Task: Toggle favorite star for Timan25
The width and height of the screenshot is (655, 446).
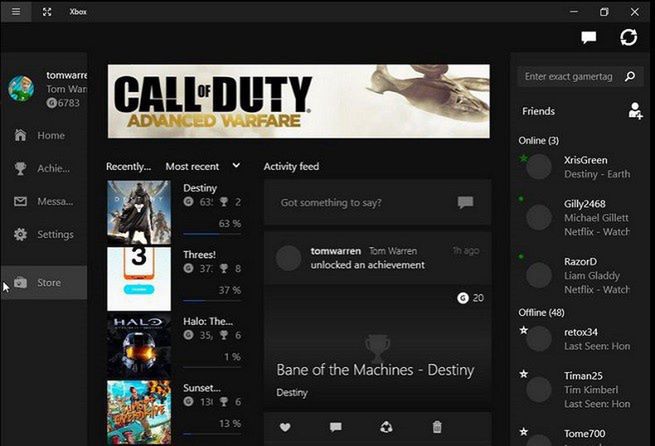Action: pos(523,374)
